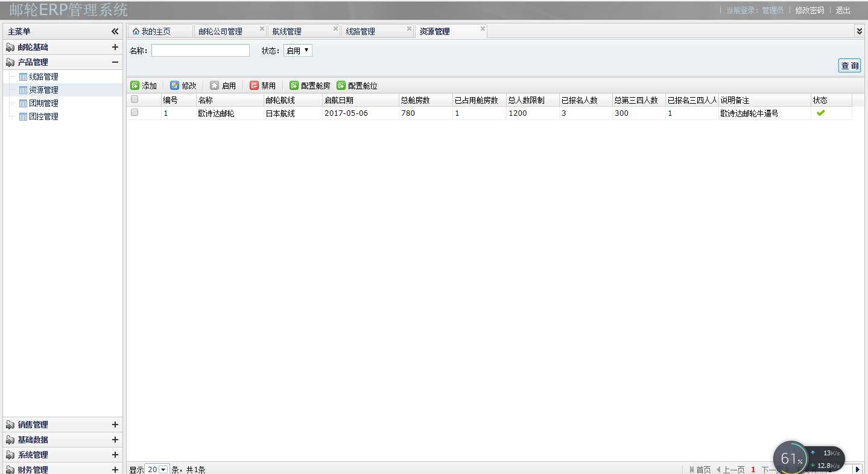Open 配置舱房 cabin configuration
Viewport: 868px width, 474px height.
coord(310,86)
